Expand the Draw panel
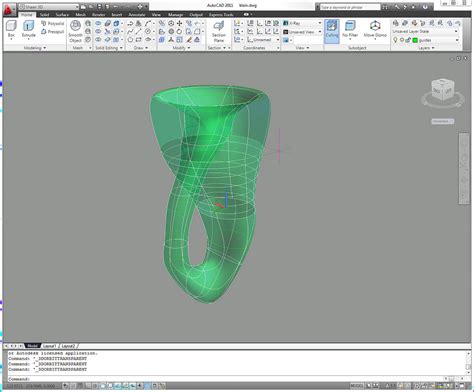Screen dimensions: 474x392 pos(141,48)
